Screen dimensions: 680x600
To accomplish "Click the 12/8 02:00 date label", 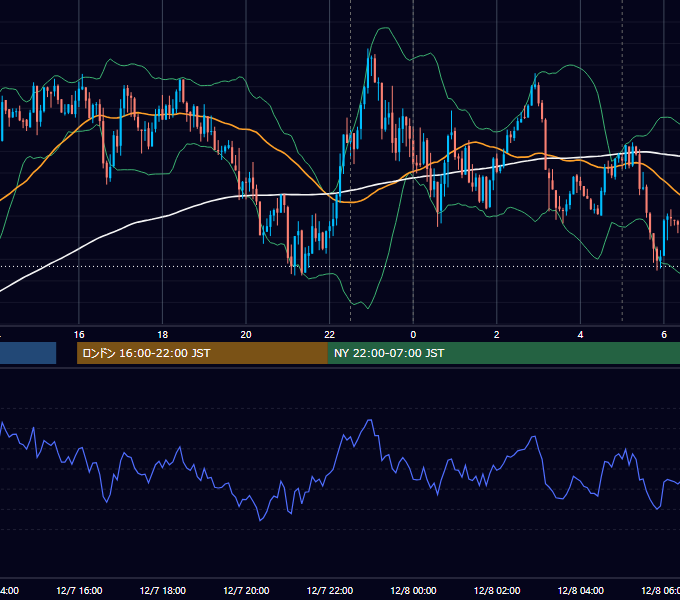I will click(497, 590).
